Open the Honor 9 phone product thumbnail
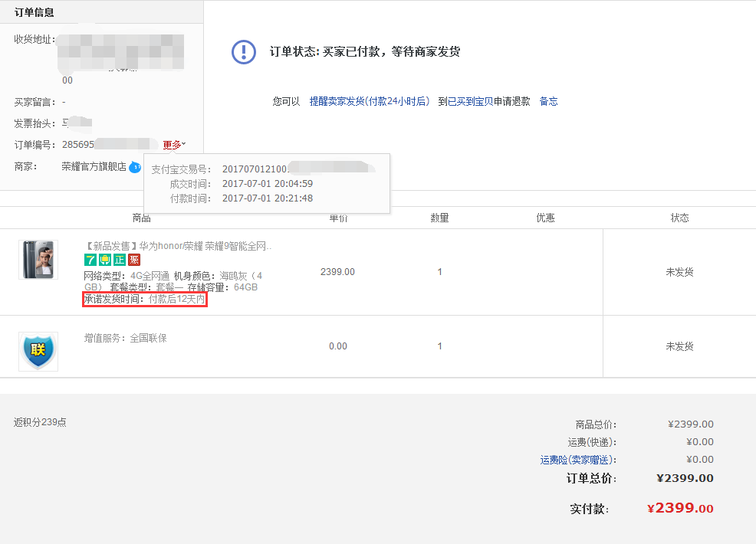The height and width of the screenshot is (544, 756). tap(38, 260)
